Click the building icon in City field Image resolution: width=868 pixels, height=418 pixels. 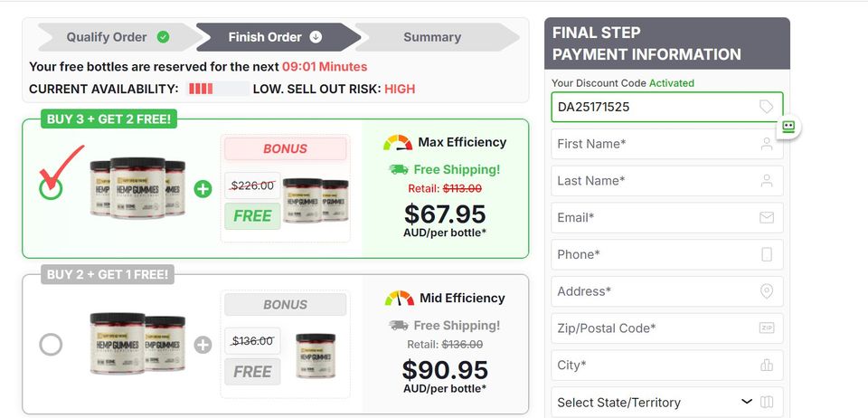(767, 365)
